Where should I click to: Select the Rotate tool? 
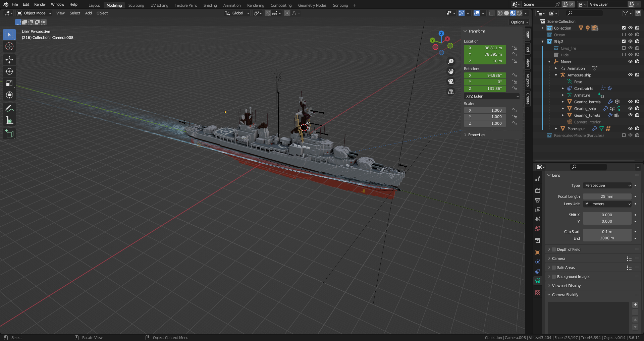9,71
